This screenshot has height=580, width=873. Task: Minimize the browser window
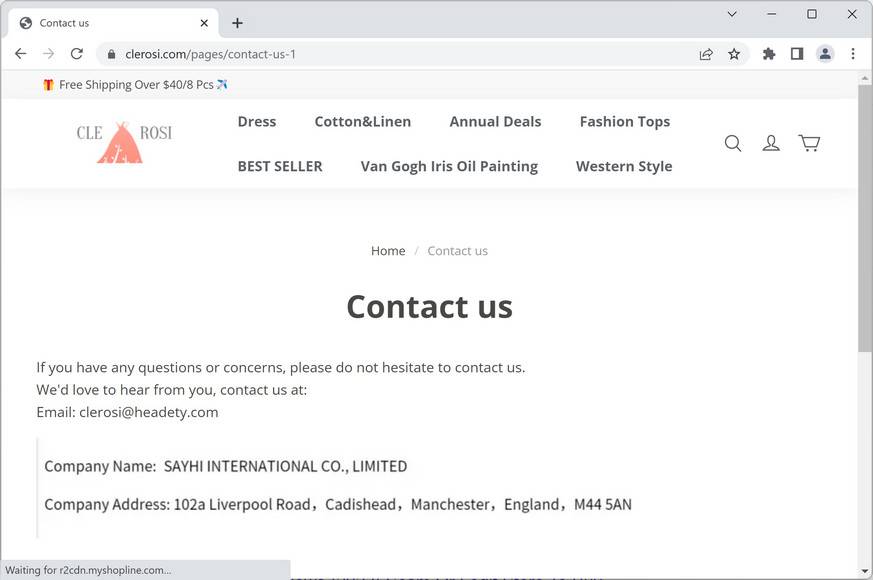771,14
